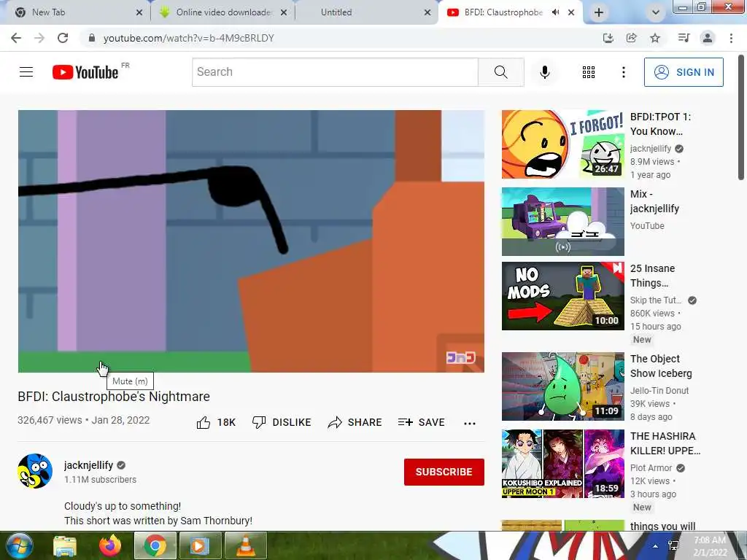Click Chrome taskbar icon
The width and height of the screenshot is (747, 560).
tap(155, 545)
